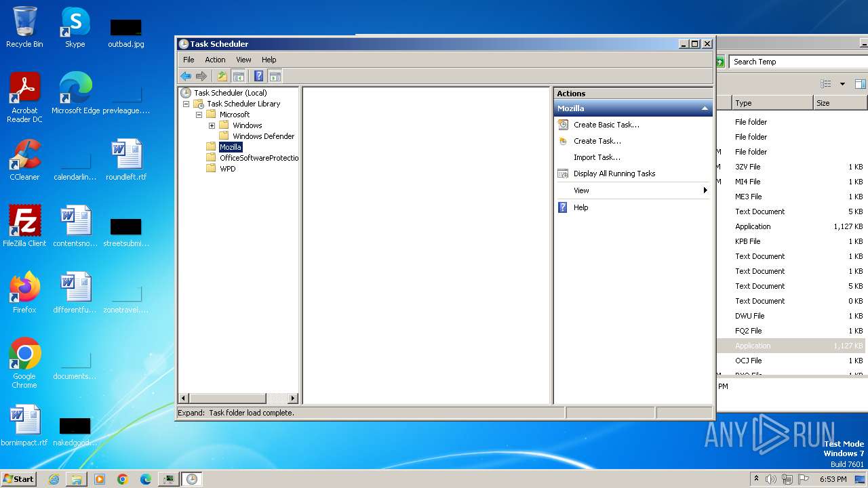
Task: Open the Google Chrome desktop shortcut
Action: pos(24,363)
